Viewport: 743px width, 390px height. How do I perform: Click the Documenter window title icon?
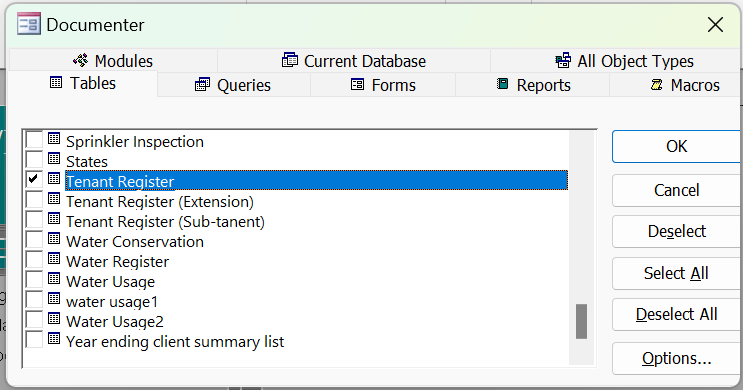coord(28,24)
